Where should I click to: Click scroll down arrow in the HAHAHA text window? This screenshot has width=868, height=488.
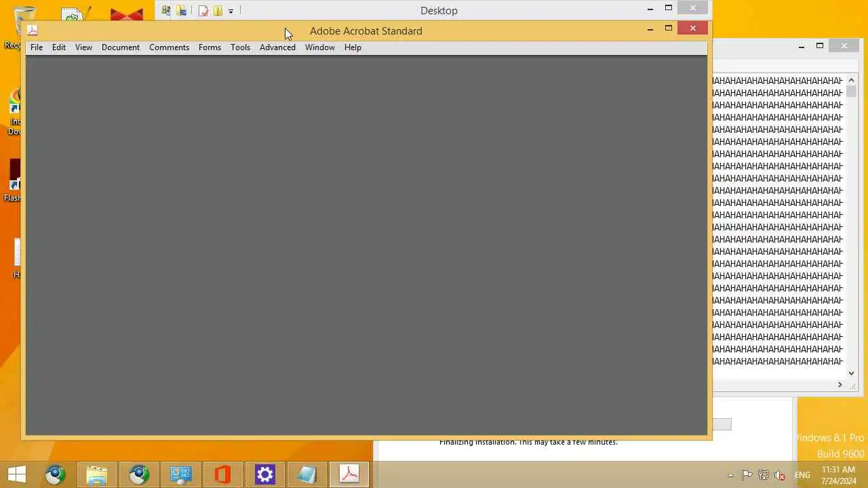852,373
